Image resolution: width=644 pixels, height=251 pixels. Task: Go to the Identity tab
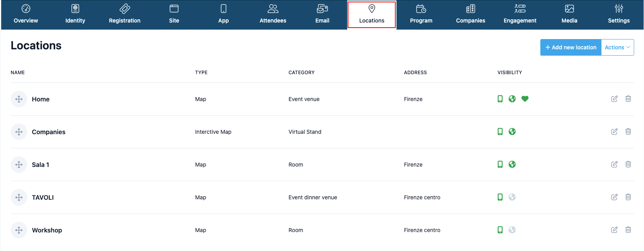coord(75,15)
